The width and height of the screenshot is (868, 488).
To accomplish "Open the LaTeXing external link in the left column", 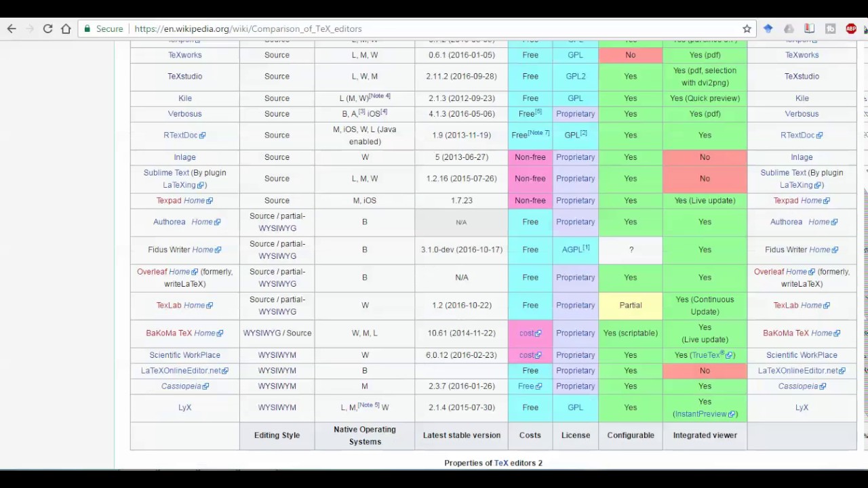I will click(183, 185).
